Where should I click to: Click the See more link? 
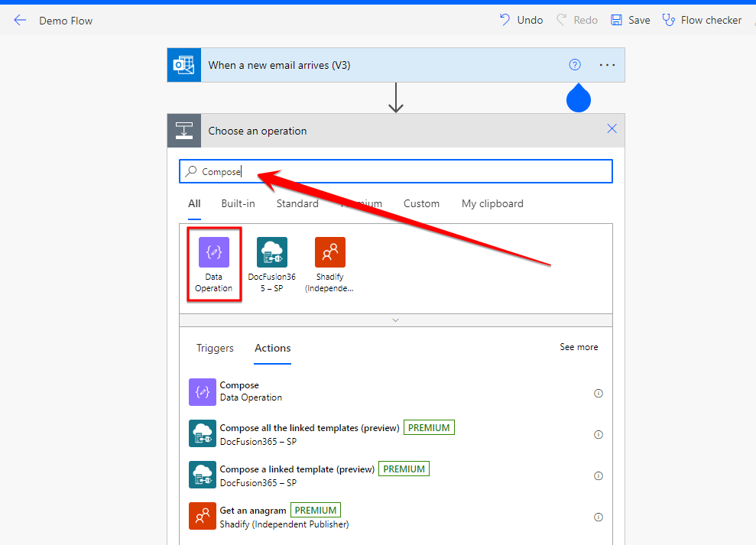[579, 347]
